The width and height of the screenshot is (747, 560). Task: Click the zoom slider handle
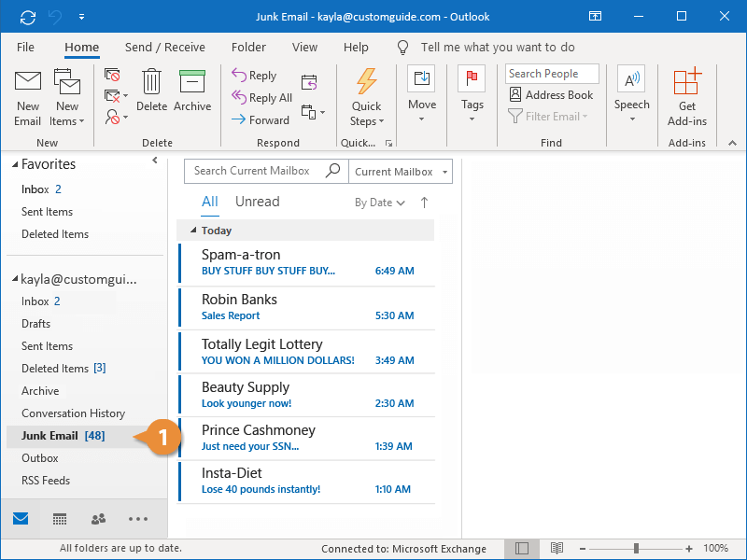point(636,549)
